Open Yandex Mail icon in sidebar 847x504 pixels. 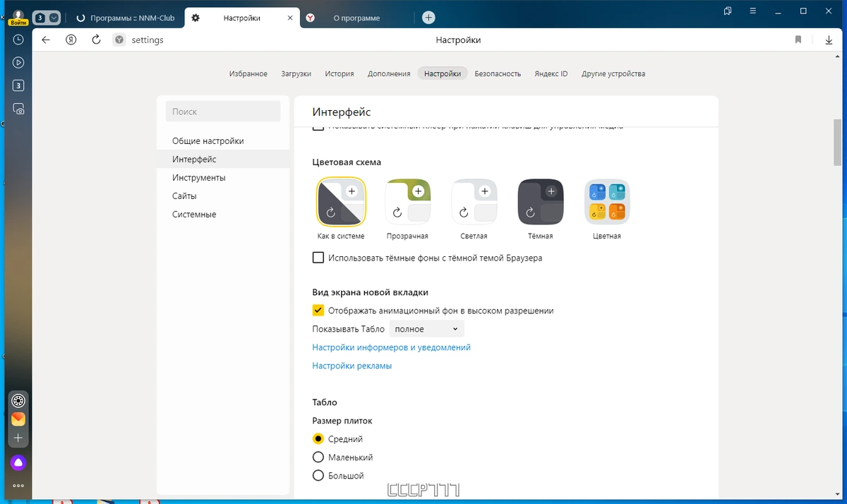point(18,419)
